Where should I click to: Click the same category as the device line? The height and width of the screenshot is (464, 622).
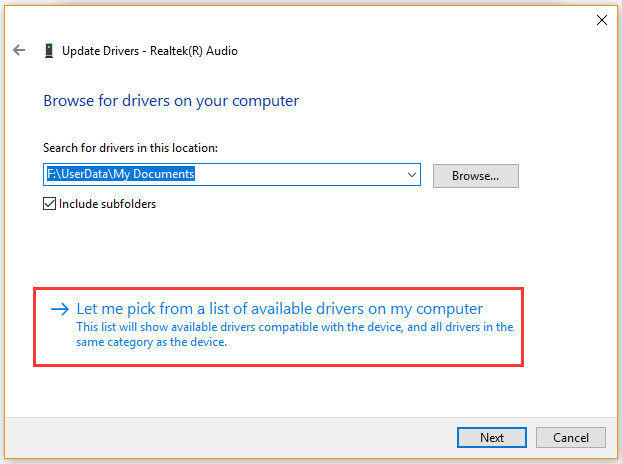(x=152, y=342)
